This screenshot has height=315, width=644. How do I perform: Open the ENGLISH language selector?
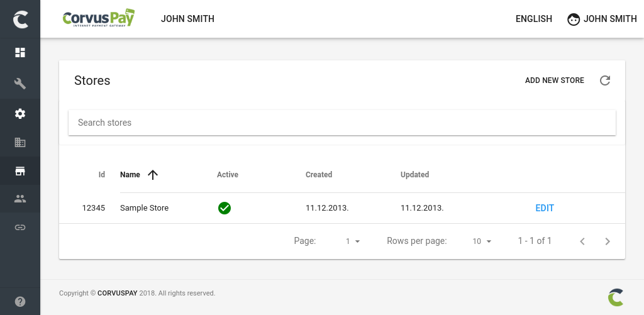533,19
